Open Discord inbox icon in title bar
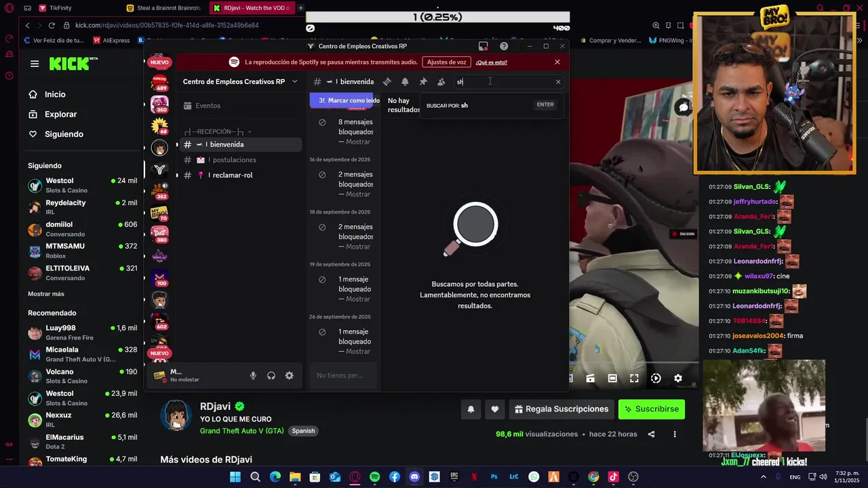This screenshot has width=868, height=488. point(483,46)
